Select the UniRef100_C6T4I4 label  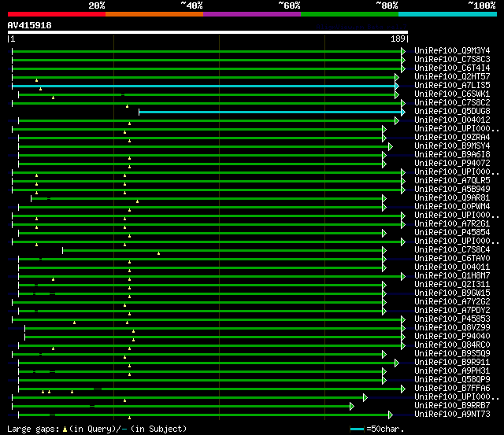tap(452, 68)
